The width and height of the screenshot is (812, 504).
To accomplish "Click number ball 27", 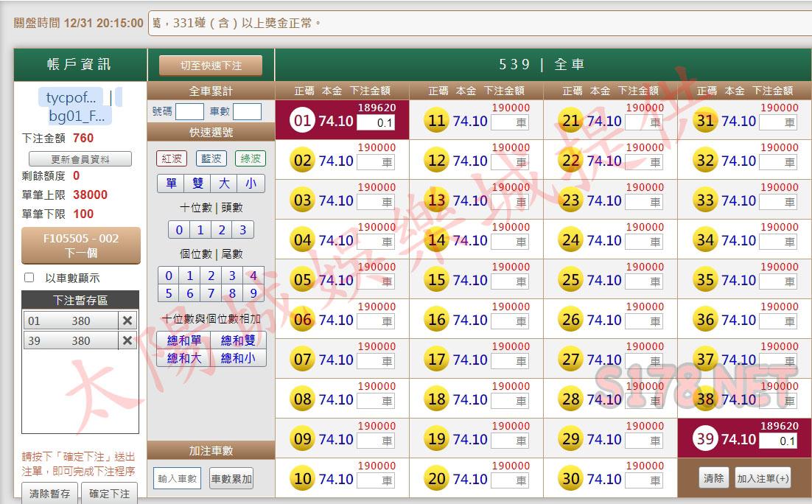I will pyautogui.click(x=570, y=360).
